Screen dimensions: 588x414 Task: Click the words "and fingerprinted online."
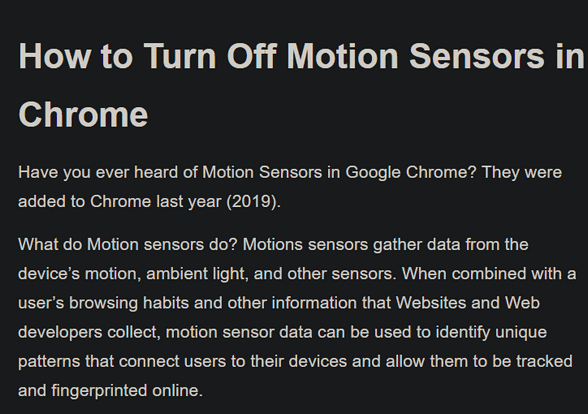coord(111,391)
